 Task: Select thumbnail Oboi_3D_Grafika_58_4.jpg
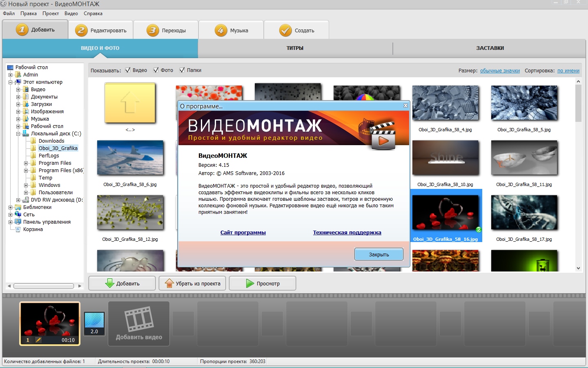(445, 103)
